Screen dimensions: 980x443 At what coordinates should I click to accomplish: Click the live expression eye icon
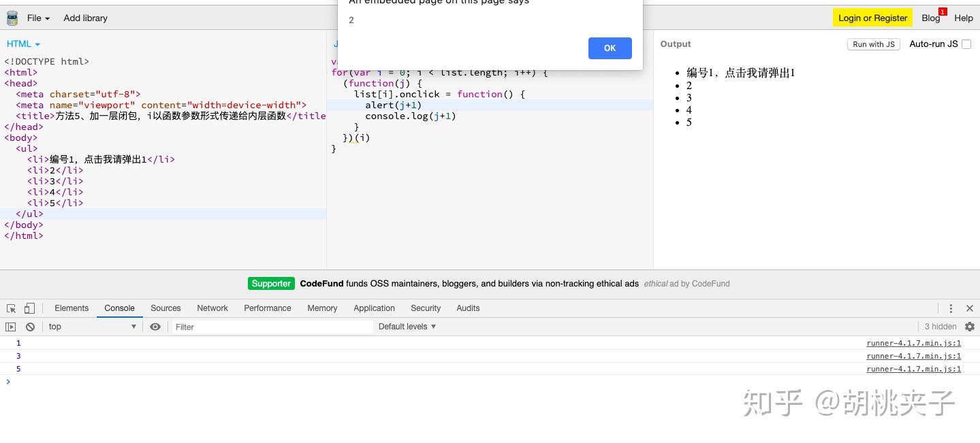155,327
